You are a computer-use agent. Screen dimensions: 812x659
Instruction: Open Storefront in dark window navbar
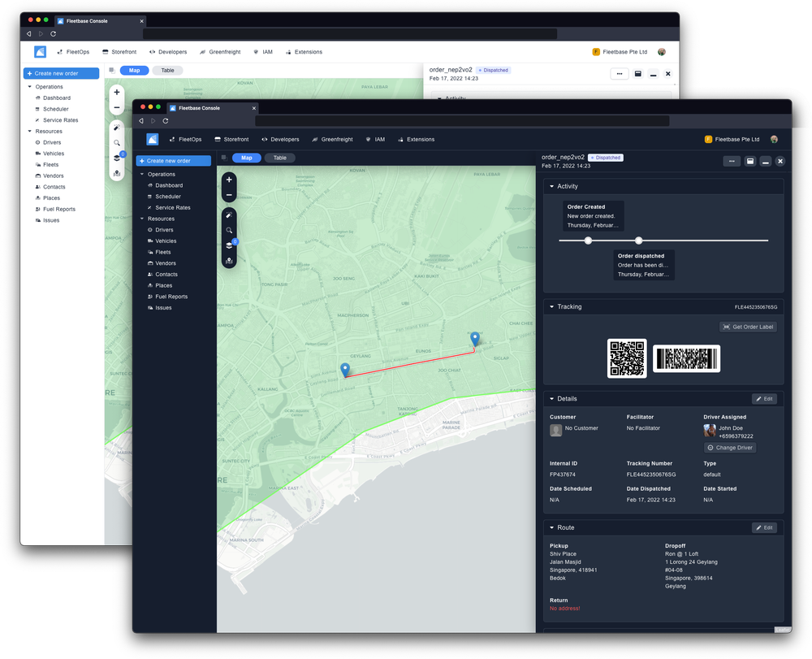pos(232,140)
